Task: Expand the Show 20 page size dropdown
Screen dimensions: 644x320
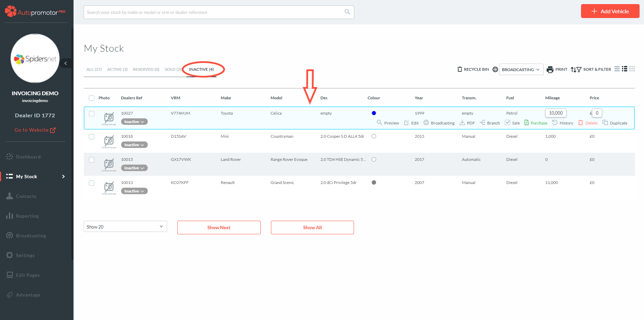Action: (125, 226)
